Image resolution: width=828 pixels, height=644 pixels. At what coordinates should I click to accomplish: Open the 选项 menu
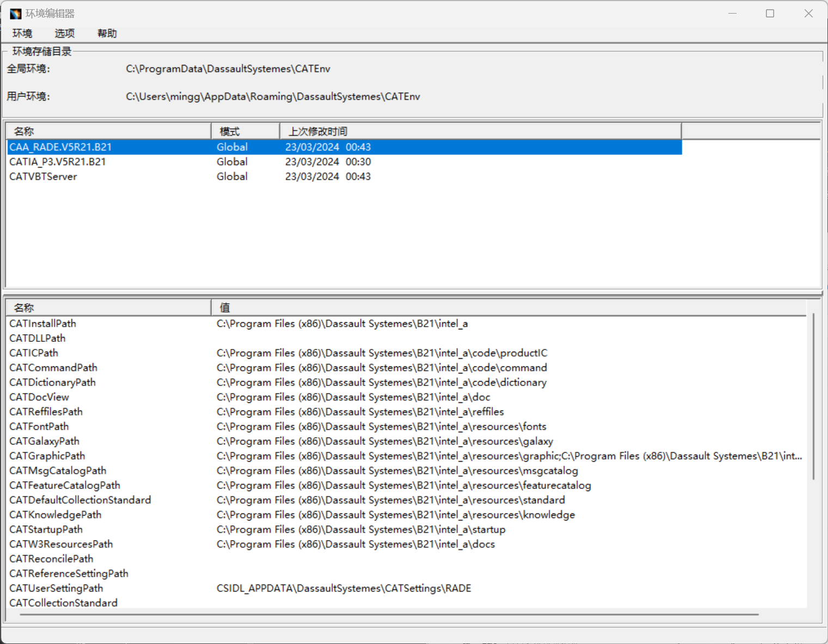point(64,34)
